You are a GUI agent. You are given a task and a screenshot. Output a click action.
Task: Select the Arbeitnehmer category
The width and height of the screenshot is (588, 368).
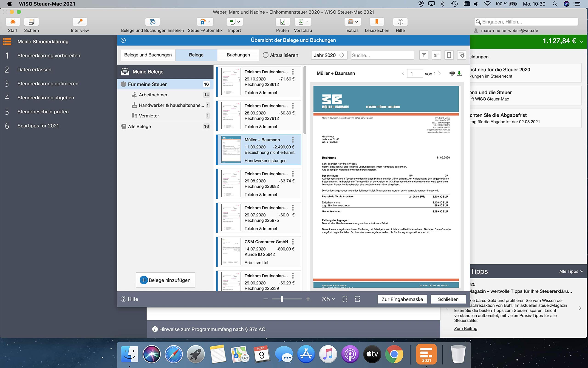[x=165, y=95]
